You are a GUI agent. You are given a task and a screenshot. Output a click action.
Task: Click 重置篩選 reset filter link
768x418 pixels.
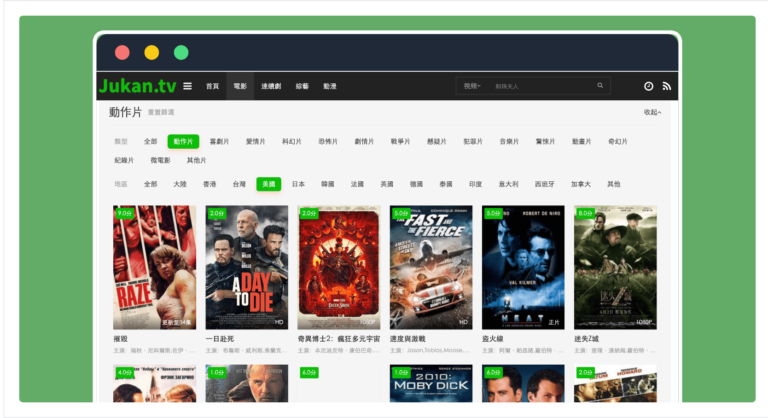pos(161,113)
